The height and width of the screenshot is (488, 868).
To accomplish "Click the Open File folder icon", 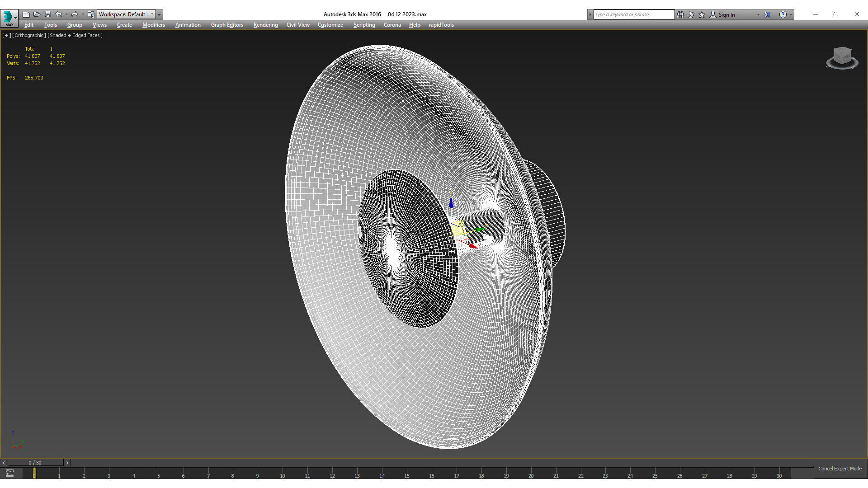I will (x=37, y=14).
